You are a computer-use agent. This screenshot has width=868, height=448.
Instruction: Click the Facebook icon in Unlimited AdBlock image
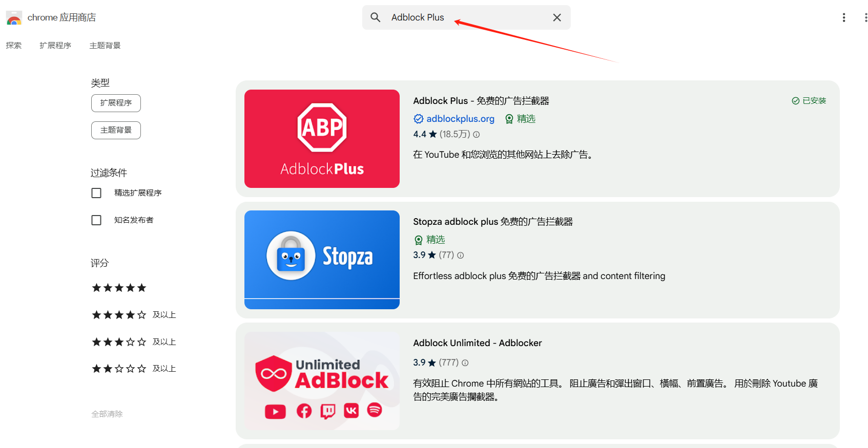pos(304,411)
